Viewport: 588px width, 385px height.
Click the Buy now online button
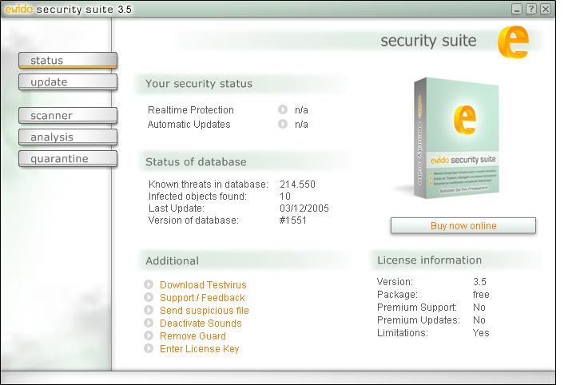(x=463, y=226)
